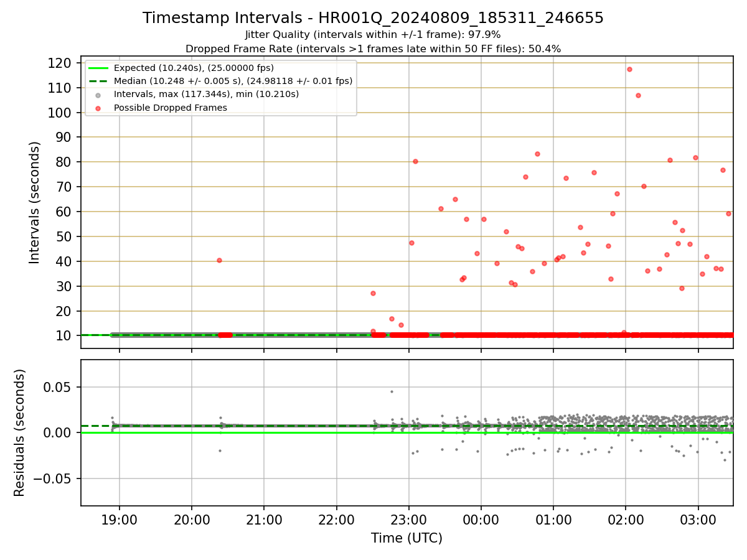Select the 'Jitter Quality' 97.9% subtitle line
747x560 pixels.
tap(373, 35)
